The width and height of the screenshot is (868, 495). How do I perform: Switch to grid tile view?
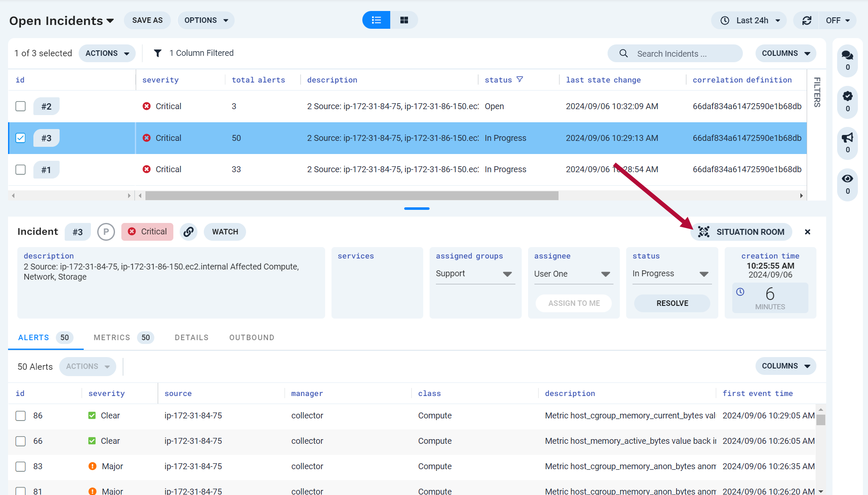[404, 20]
